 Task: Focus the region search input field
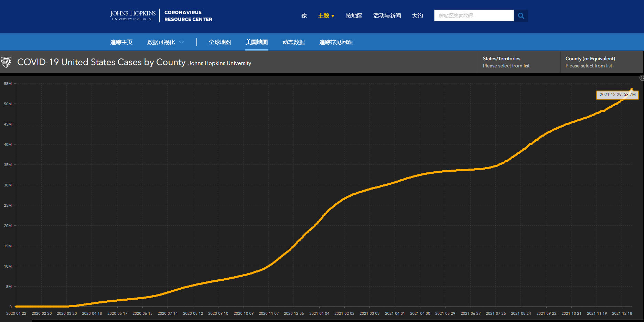[x=474, y=16]
